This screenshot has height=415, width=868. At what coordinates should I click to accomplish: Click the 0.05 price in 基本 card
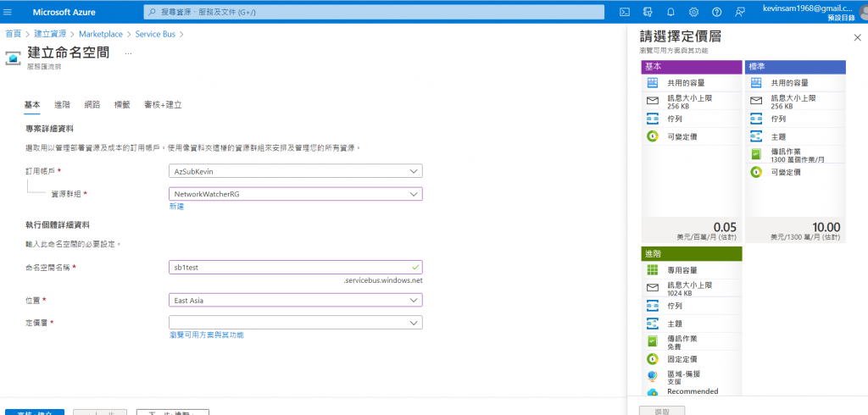pyautogui.click(x=725, y=227)
